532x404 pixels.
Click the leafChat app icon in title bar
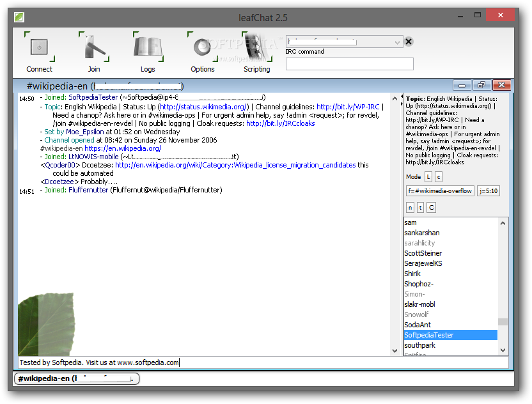[19, 17]
